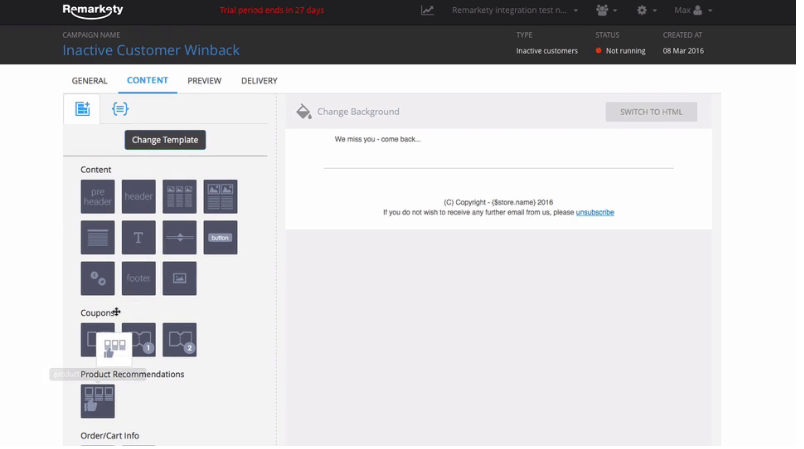Go to Remarkety logo home

pyautogui.click(x=93, y=11)
